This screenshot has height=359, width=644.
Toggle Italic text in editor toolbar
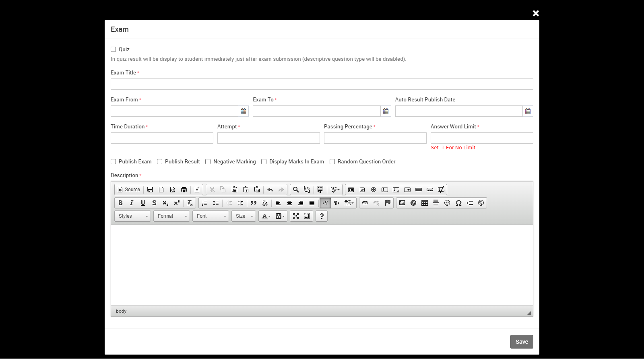pyautogui.click(x=132, y=203)
